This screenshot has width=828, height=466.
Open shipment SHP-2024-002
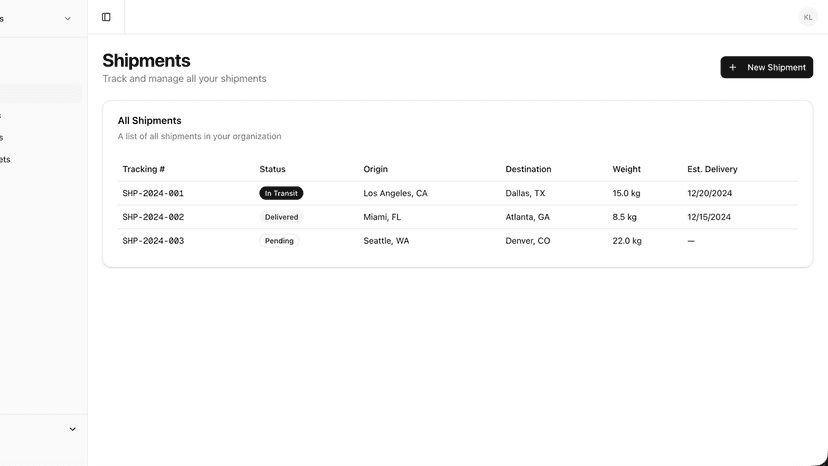pyautogui.click(x=153, y=217)
